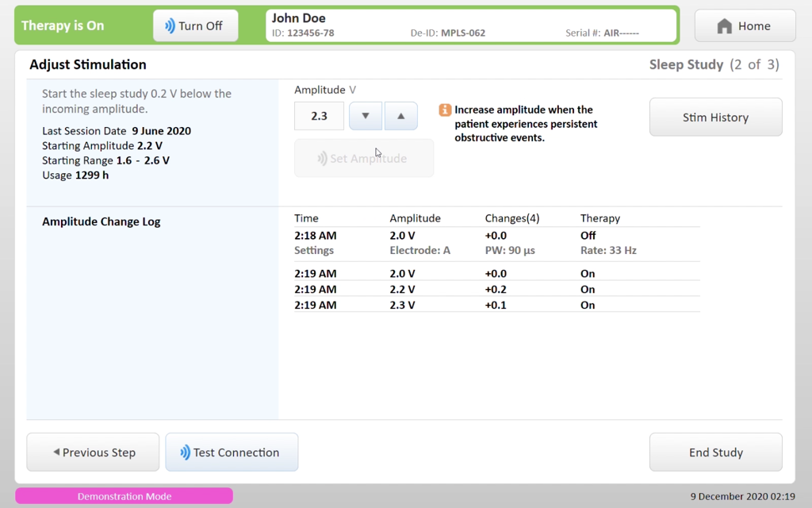Go to the Home screen
Screen dimensions: 812x508
tap(745, 26)
